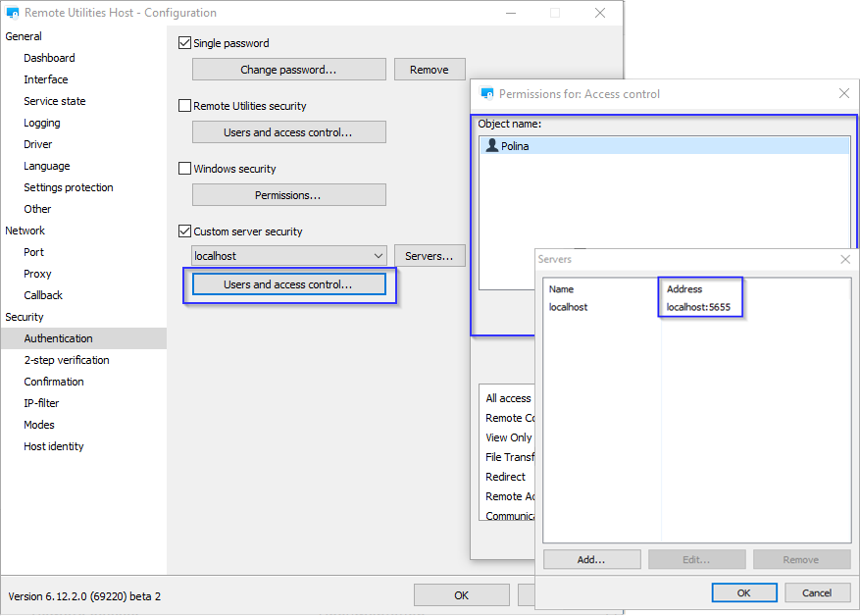Open the localhost server dropdown

pyautogui.click(x=379, y=256)
